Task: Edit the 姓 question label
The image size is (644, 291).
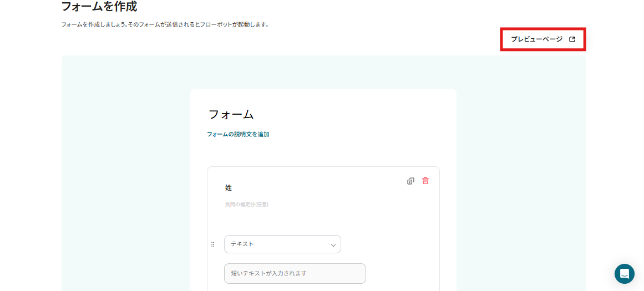Action: 229,187
